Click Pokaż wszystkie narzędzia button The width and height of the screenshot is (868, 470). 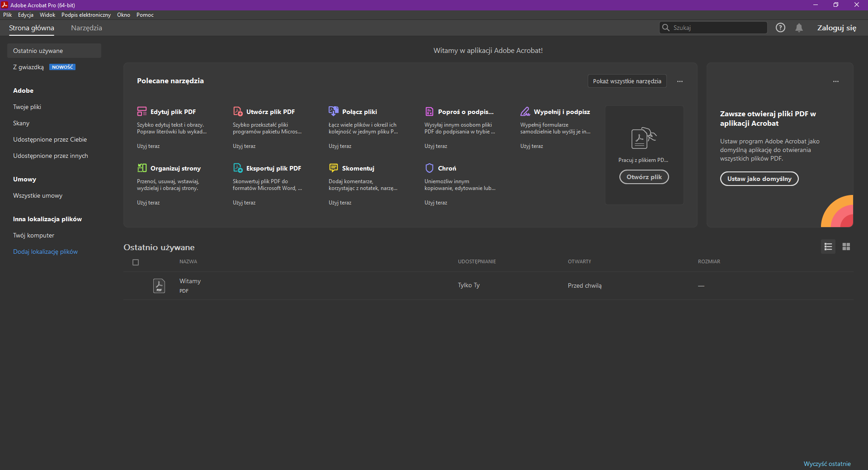click(x=627, y=81)
